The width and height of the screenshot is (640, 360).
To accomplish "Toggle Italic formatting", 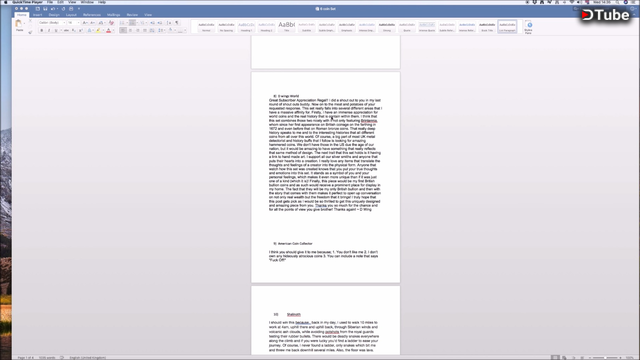I will click(49, 31).
